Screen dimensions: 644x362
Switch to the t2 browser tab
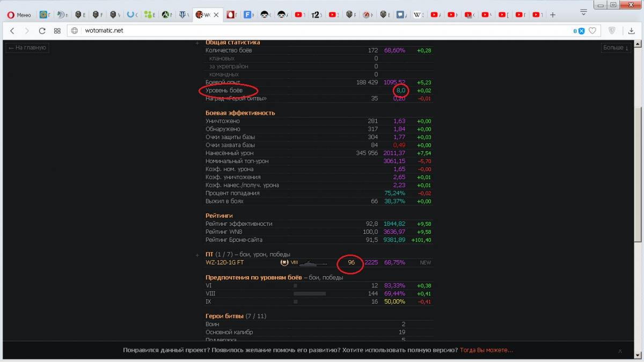pos(316,14)
